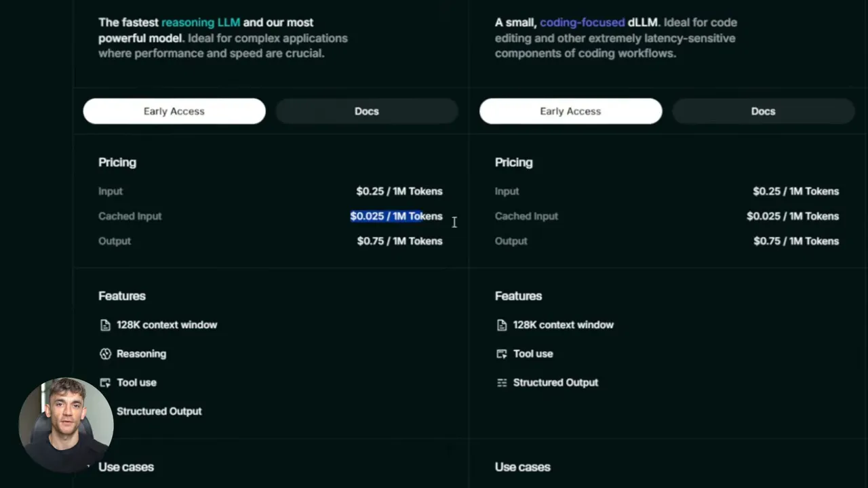Click the right card's Output label
This screenshot has height=488, width=868.
(511, 241)
